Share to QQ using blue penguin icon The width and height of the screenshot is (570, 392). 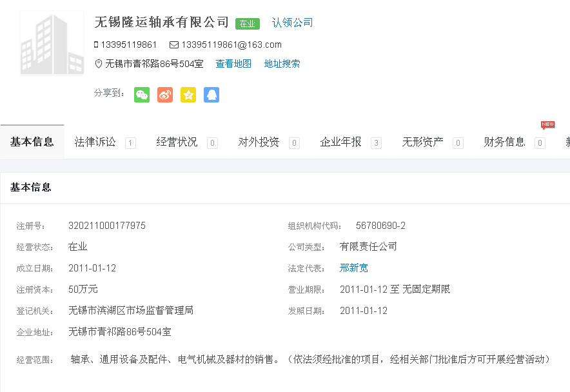211,95
